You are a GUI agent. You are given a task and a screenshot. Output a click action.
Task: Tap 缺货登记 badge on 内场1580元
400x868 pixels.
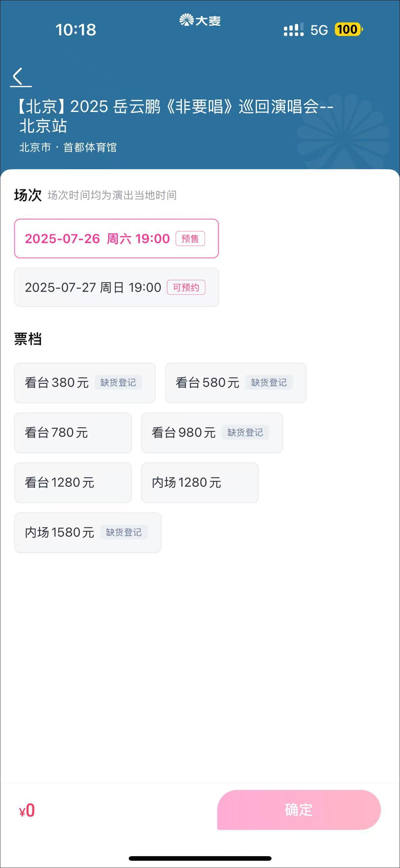(x=124, y=532)
